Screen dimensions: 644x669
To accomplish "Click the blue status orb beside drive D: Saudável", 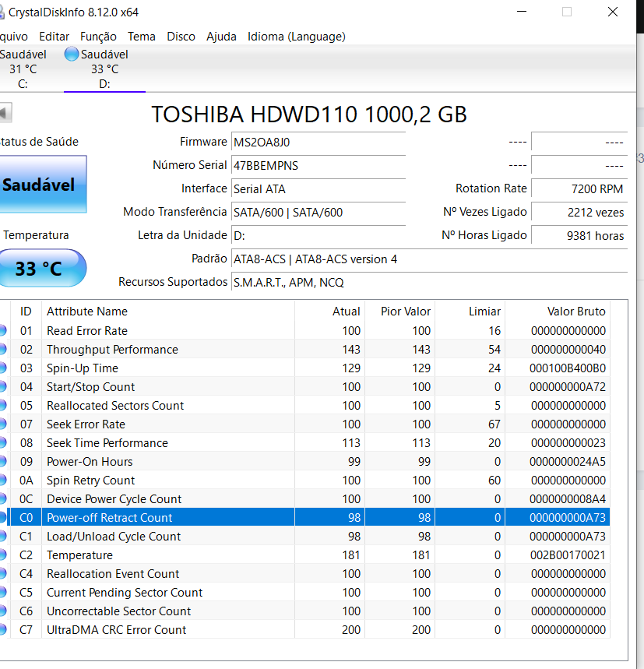I will pos(71,55).
